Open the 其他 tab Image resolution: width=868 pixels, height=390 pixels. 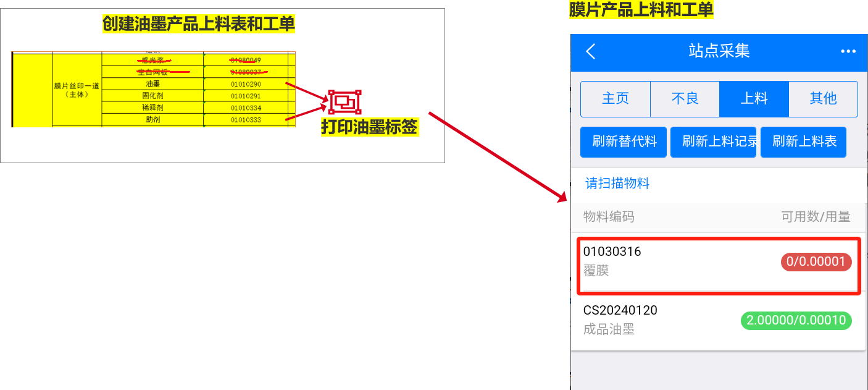[x=823, y=99]
